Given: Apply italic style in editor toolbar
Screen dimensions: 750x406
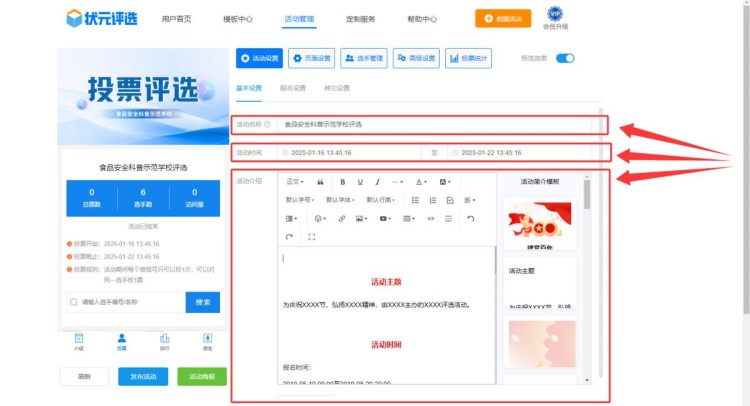Looking at the screenshot, I should (377, 182).
